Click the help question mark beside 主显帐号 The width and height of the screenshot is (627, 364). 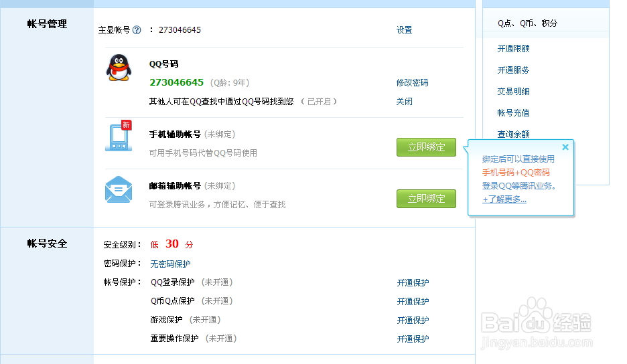tap(137, 30)
